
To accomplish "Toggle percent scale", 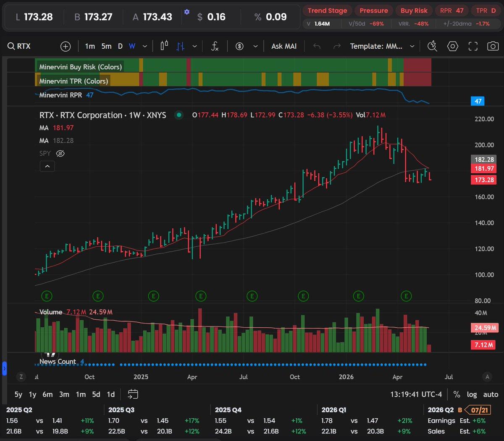I will tap(457, 394).
